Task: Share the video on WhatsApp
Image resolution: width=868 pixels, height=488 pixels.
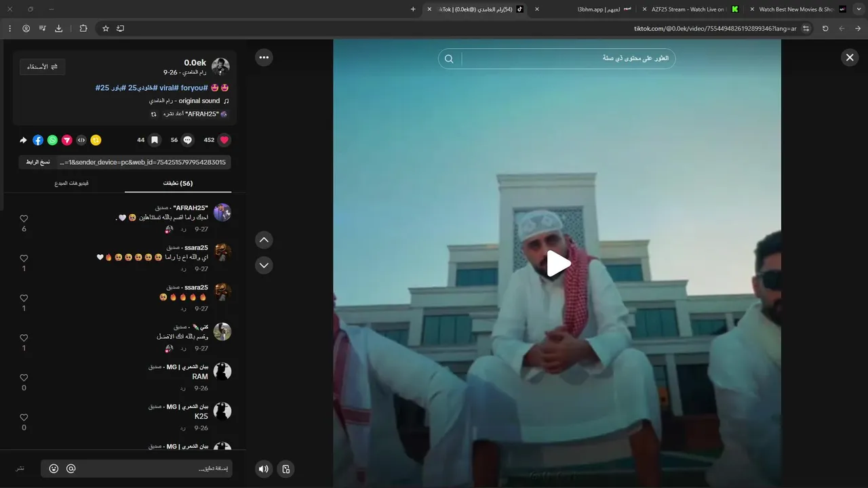Action: (x=52, y=140)
